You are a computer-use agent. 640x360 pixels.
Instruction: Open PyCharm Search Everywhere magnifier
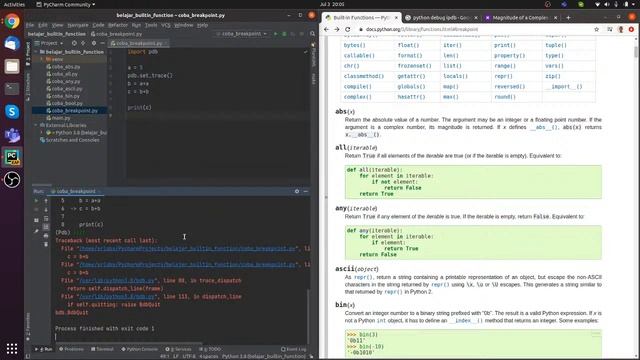pos(313,34)
